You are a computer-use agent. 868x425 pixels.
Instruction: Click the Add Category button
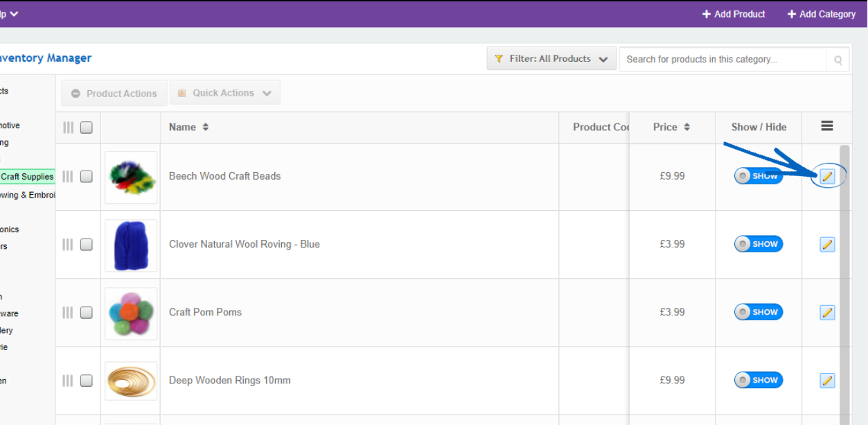[820, 13]
